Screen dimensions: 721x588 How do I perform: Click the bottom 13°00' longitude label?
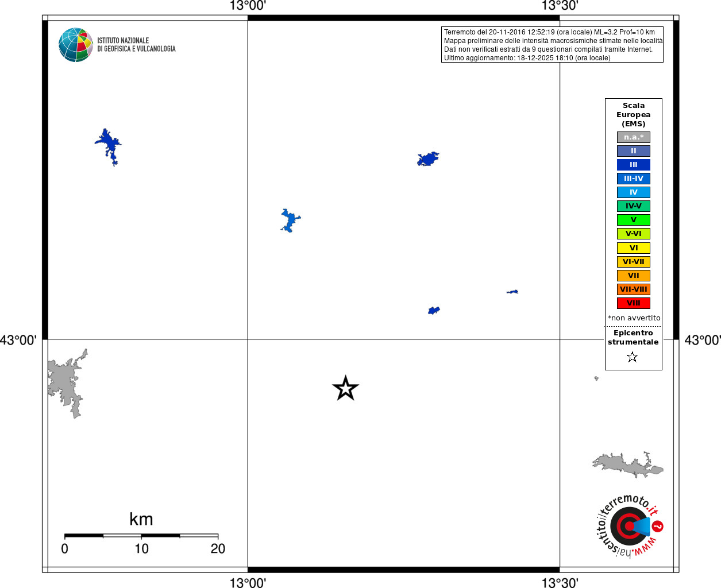pyautogui.click(x=248, y=582)
